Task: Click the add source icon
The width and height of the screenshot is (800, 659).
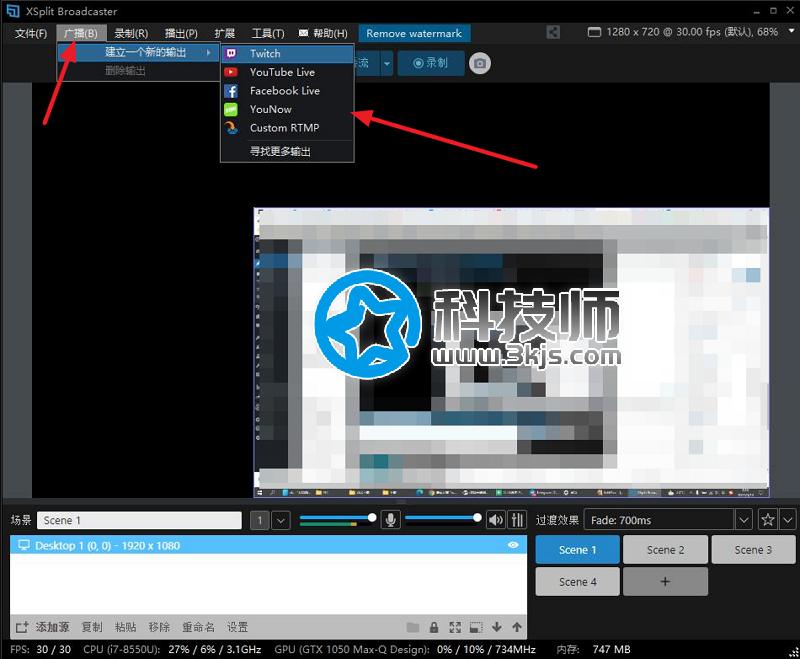Action: 22,627
